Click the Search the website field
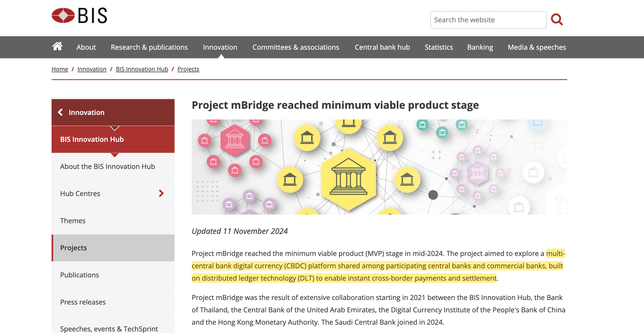The height and width of the screenshot is (333, 644). coord(488,20)
